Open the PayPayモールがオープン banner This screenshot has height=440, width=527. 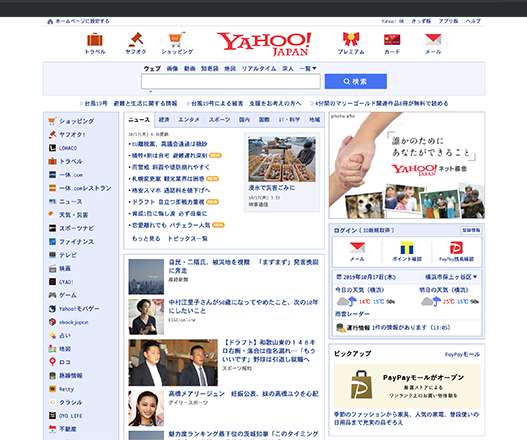click(407, 386)
